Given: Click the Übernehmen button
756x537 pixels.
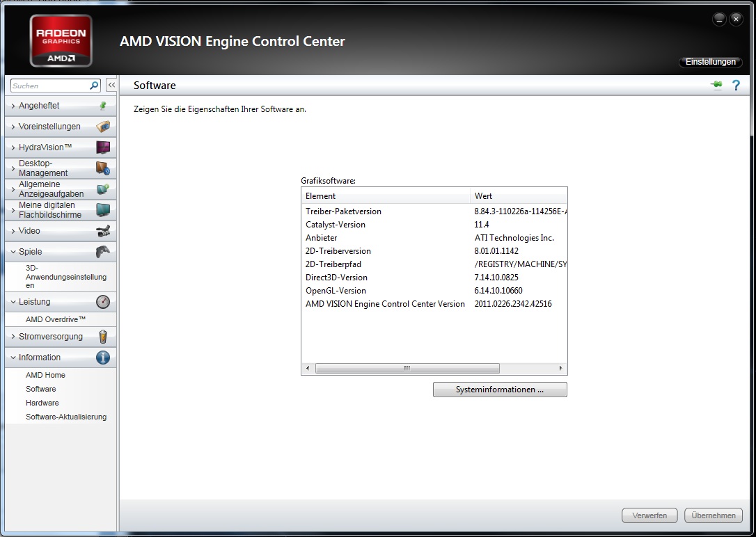Looking at the screenshot, I should (x=714, y=515).
